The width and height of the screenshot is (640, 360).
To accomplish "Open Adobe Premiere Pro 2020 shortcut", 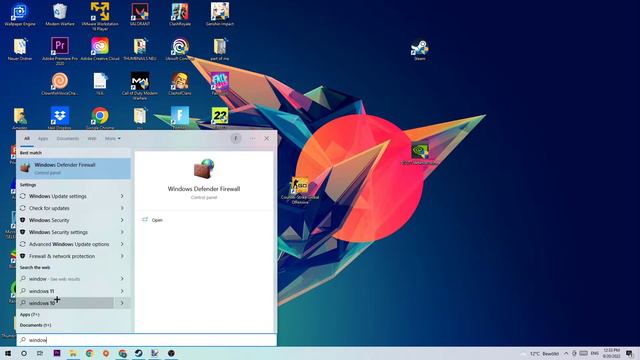I will click(x=60, y=51).
